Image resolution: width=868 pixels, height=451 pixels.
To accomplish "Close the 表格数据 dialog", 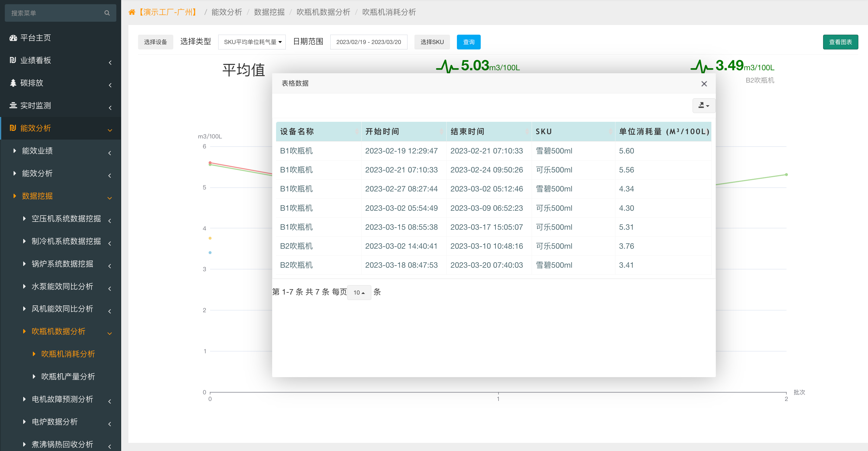I will (704, 84).
